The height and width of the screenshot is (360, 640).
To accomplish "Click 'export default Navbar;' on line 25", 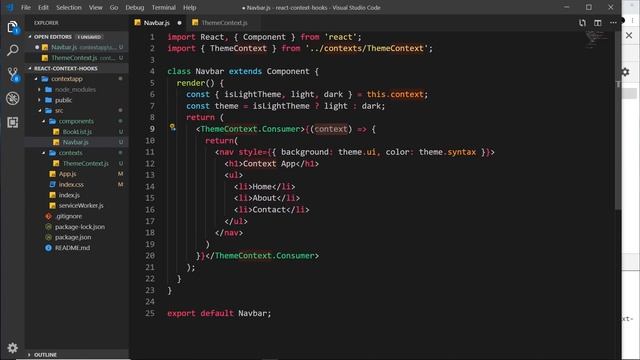I will click(219, 313).
